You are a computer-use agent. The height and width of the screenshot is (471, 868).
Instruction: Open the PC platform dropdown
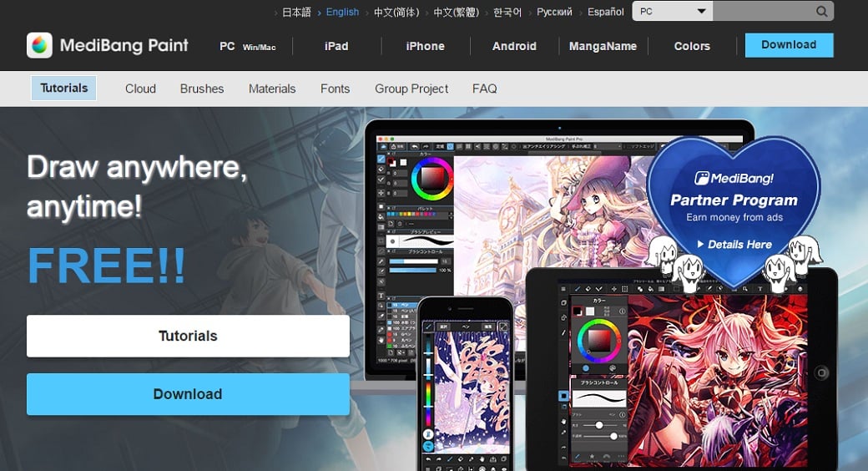tap(672, 12)
